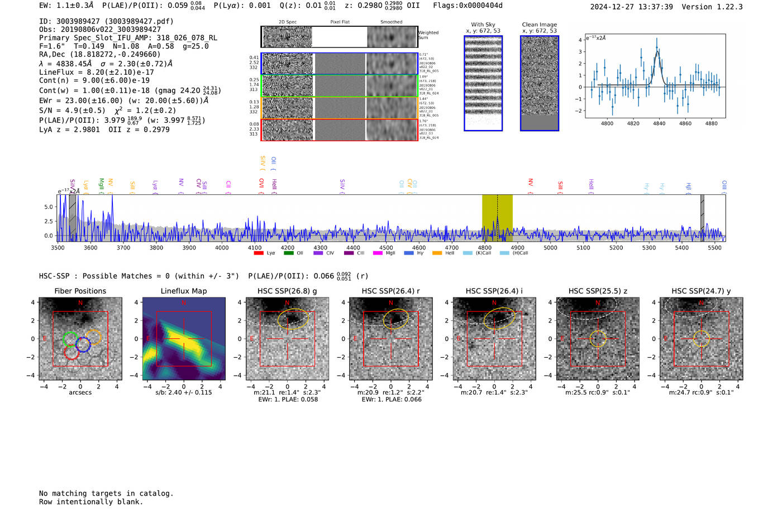Image resolution: width=782 pixels, height=532 pixels.
Task: Click the LineFlux = 8.20 value
Action: tap(97, 73)
